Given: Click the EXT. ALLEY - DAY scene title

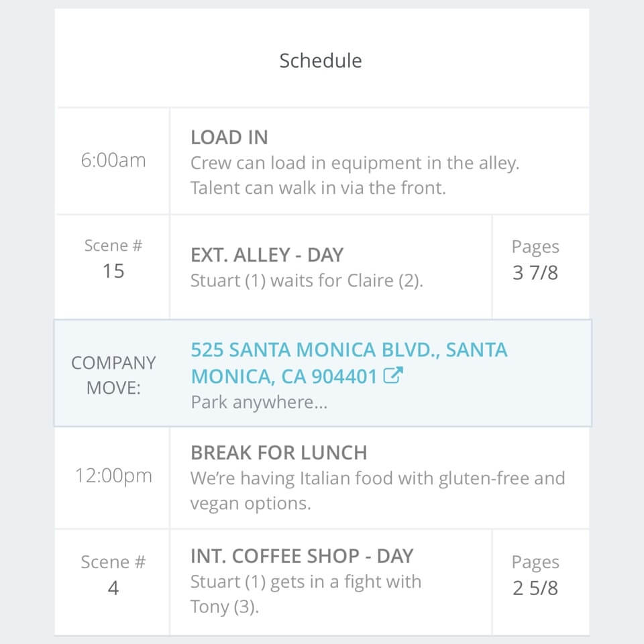Looking at the screenshot, I should click(267, 255).
